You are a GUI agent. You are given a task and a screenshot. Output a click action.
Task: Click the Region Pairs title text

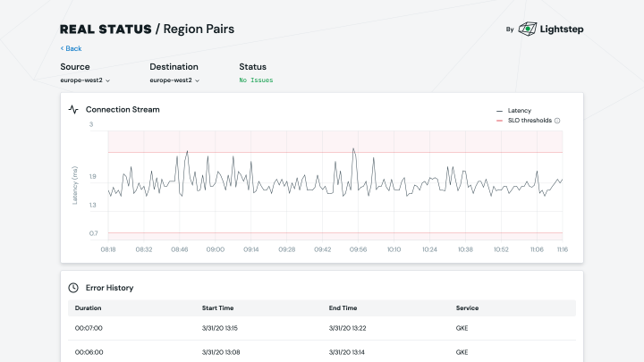tap(199, 29)
